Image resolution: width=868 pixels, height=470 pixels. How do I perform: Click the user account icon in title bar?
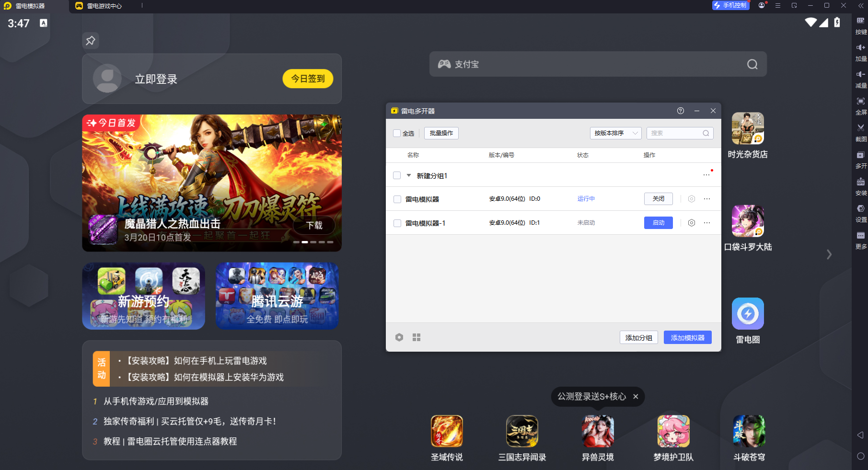(762, 5)
